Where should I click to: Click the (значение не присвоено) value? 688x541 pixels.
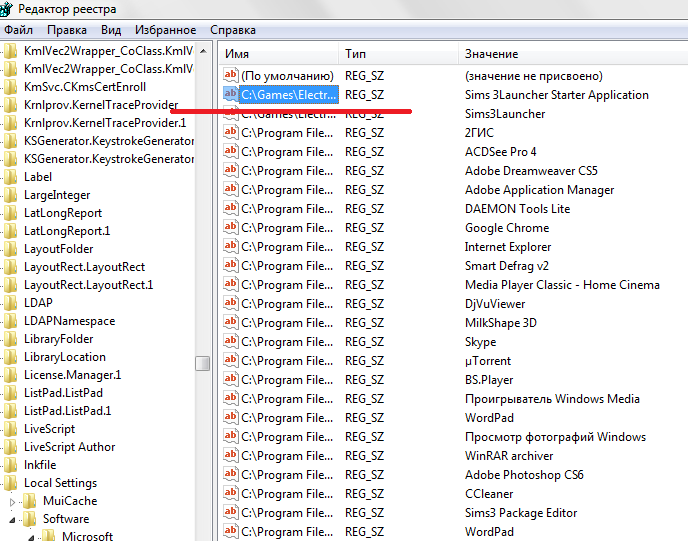tap(534, 76)
